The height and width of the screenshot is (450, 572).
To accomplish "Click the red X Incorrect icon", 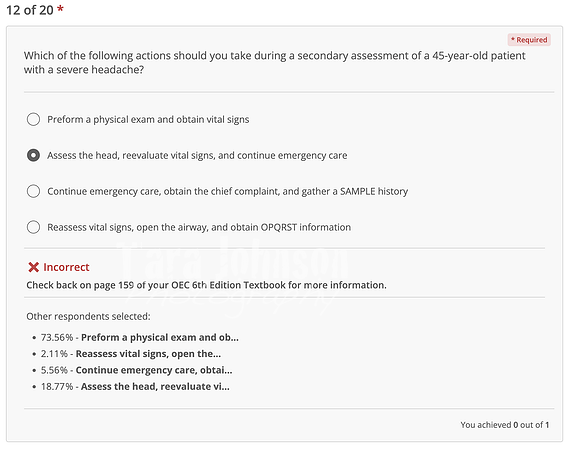I will 34,267.
